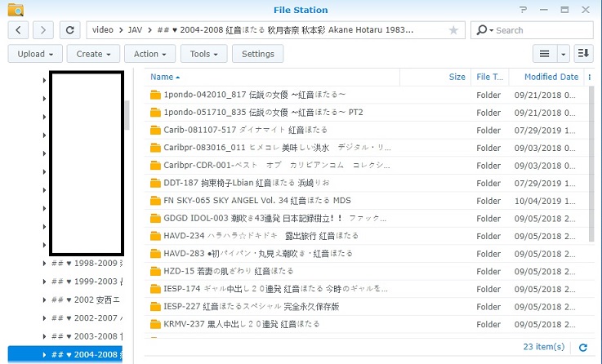Switch to list view mode icon

click(x=544, y=54)
